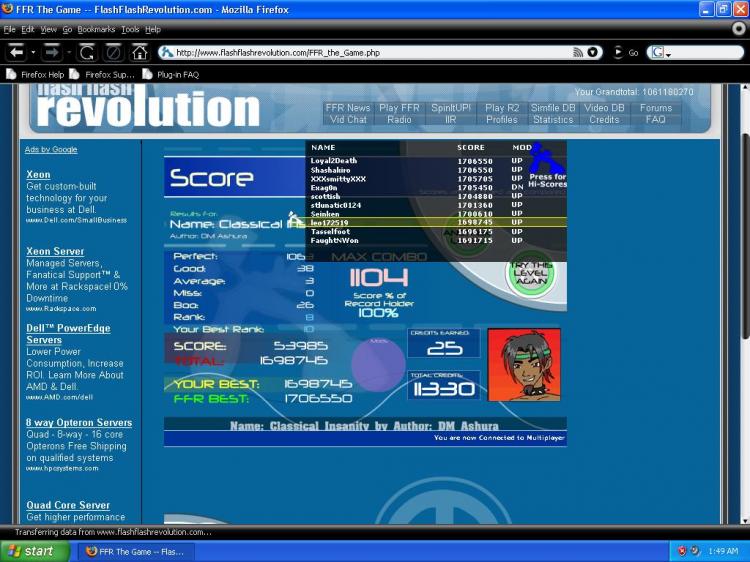Click the Stop loading icon

click(113, 52)
